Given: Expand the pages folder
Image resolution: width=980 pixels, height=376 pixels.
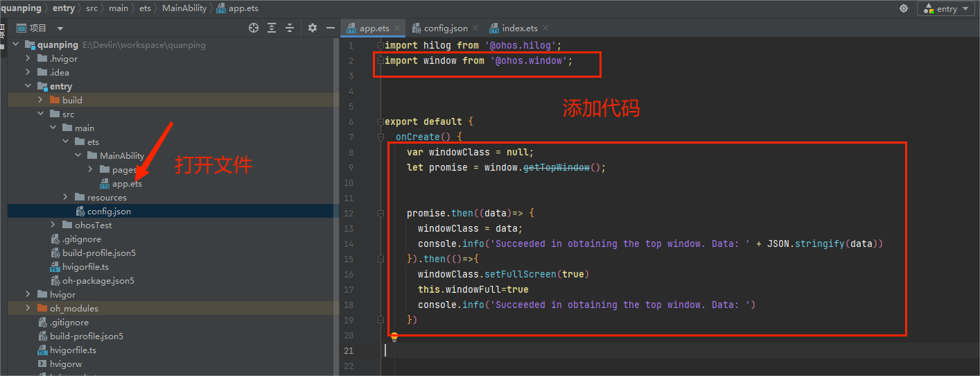Looking at the screenshot, I should tap(91, 169).
